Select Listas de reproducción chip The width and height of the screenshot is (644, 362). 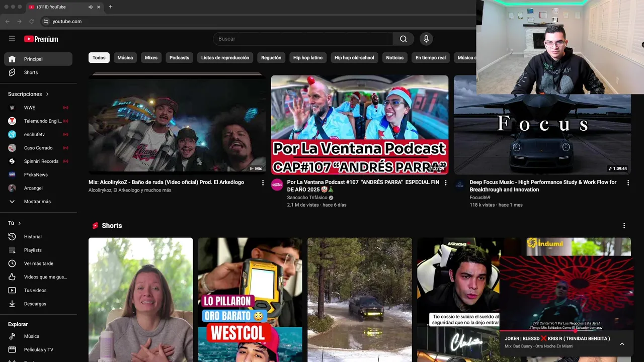pos(225,58)
